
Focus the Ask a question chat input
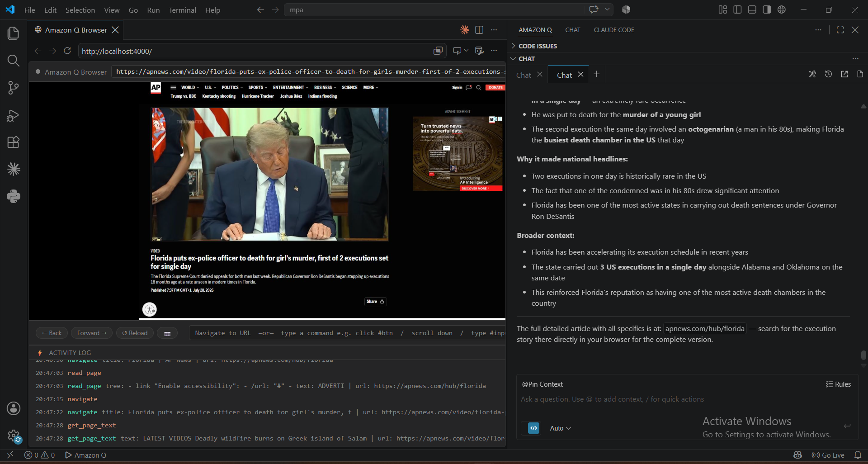tap(686, 399)
